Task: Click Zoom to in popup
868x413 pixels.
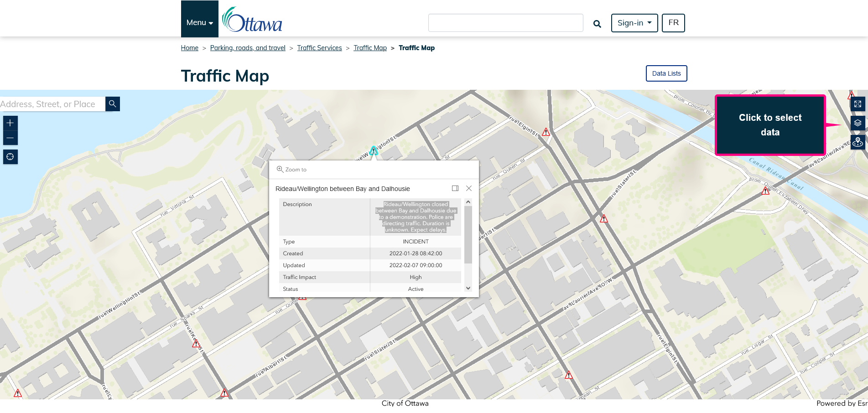Action: (291, 169)
